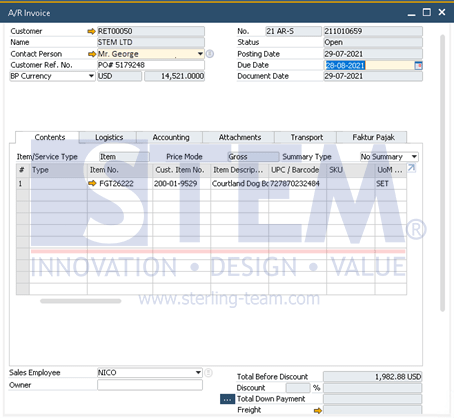Click the Price Mode field Gross
The image size is (454, 418).
click(x=253, y=157)
